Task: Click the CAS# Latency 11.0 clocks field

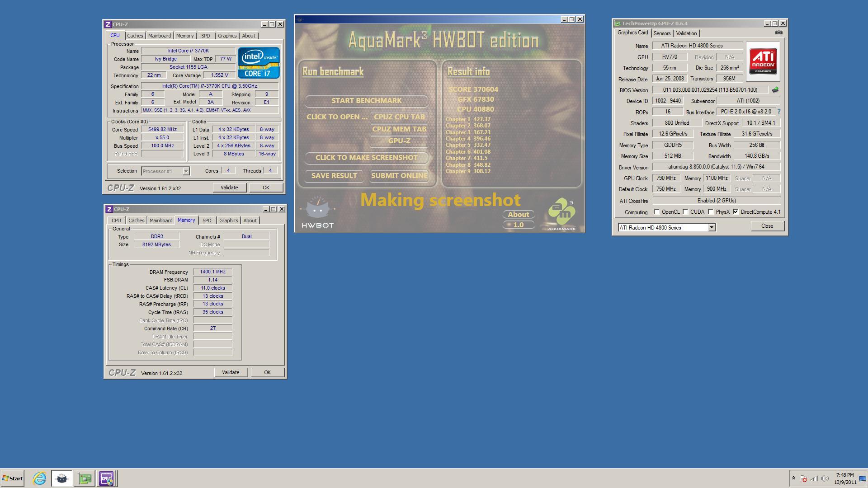Action: (212, 288)
